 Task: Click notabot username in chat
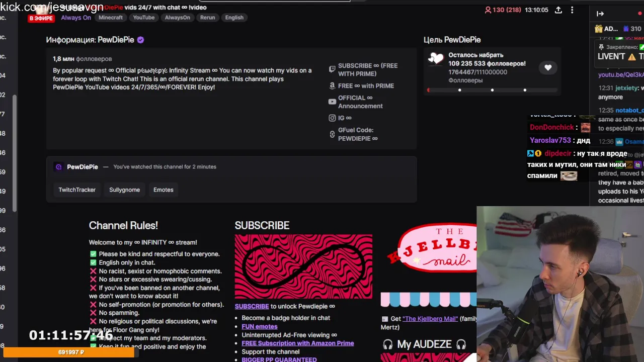(629, 110)
